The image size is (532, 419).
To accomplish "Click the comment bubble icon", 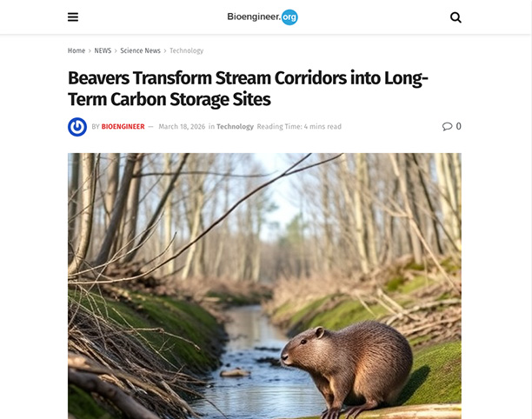I will (447, 127).
